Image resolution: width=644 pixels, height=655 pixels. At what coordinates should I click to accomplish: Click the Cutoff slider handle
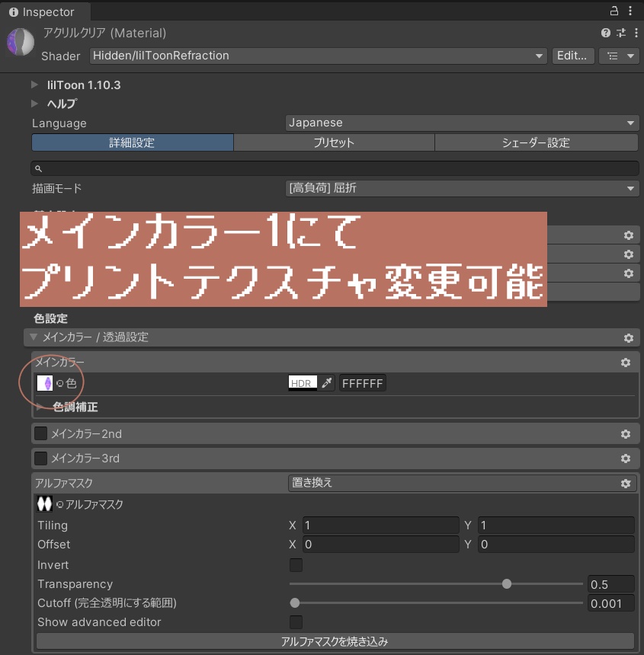click(x=295, y=602)
